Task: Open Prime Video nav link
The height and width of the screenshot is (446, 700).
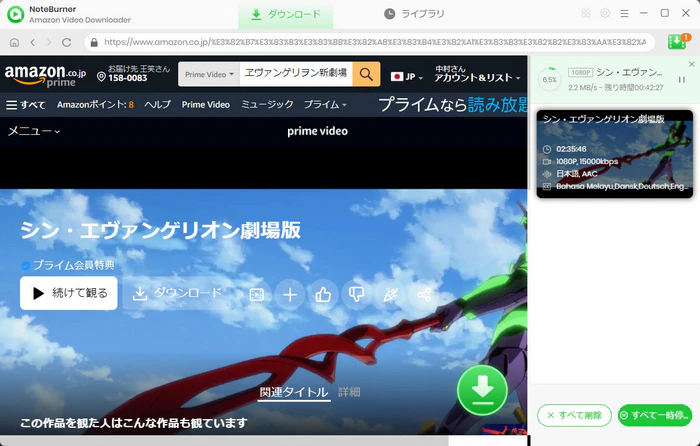Action: [x=205, y=104]
